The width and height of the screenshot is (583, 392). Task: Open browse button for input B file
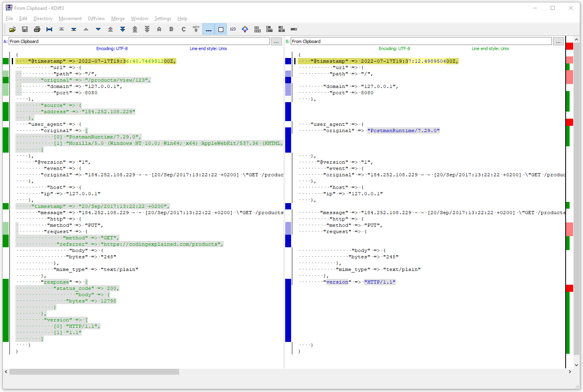pyautogui.click(x=558, y=41)
